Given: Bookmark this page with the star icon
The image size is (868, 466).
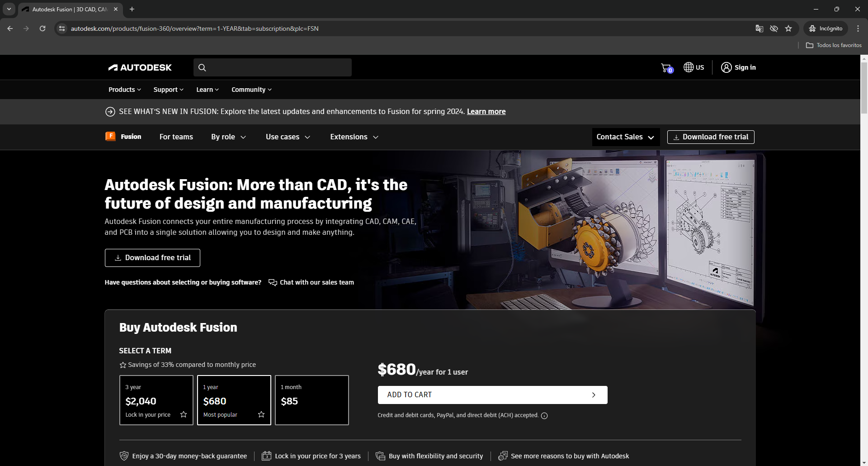Looking at the screenshot, I should click(788, 29).
